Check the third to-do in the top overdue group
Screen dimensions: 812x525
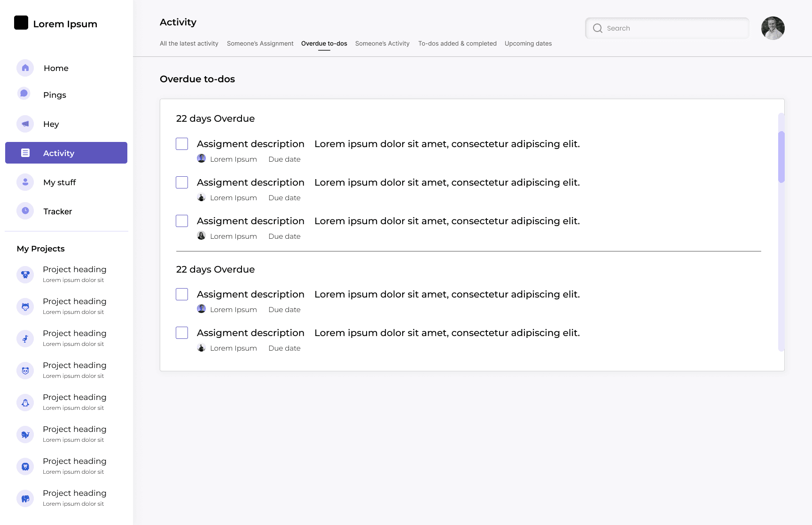coord(182,221)
